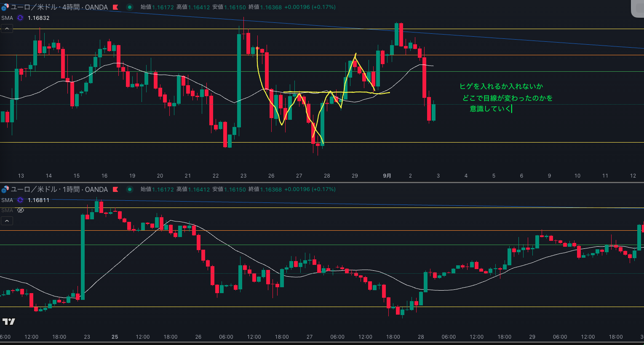Select the orange horizontal line on upper chart
Viewport: 644px width, 345px height.
tap(322, 55)
